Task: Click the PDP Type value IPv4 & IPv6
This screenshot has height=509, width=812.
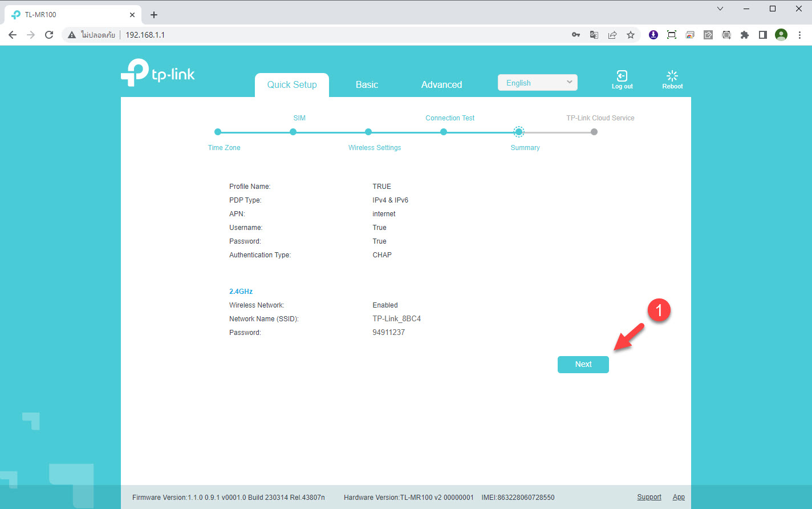Action: click(x=391, y=200)
